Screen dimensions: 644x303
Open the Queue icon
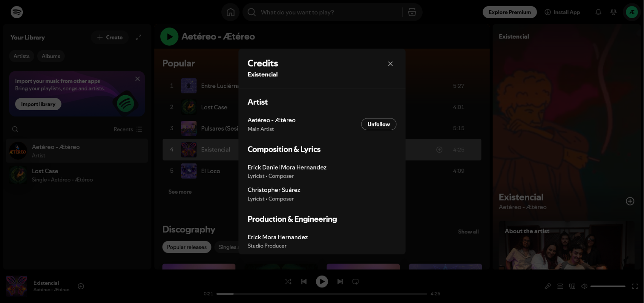pyautogui.click(x=560, y=286)
